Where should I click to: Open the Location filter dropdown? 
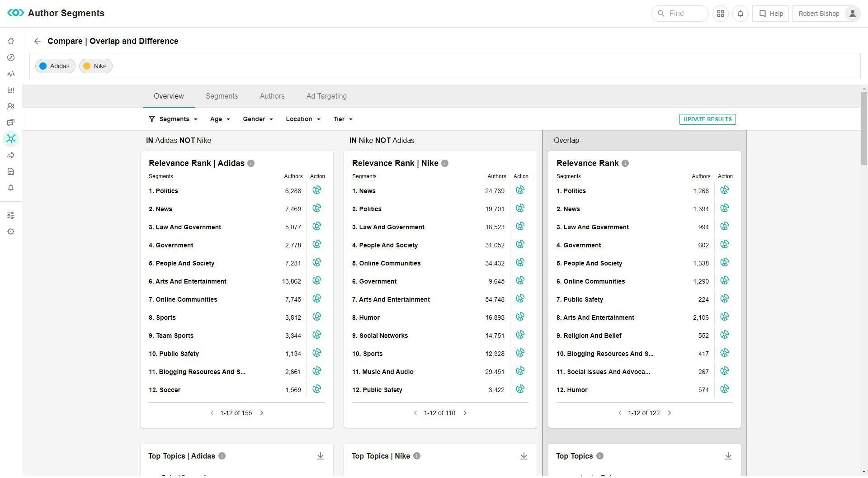coord(303,119)
